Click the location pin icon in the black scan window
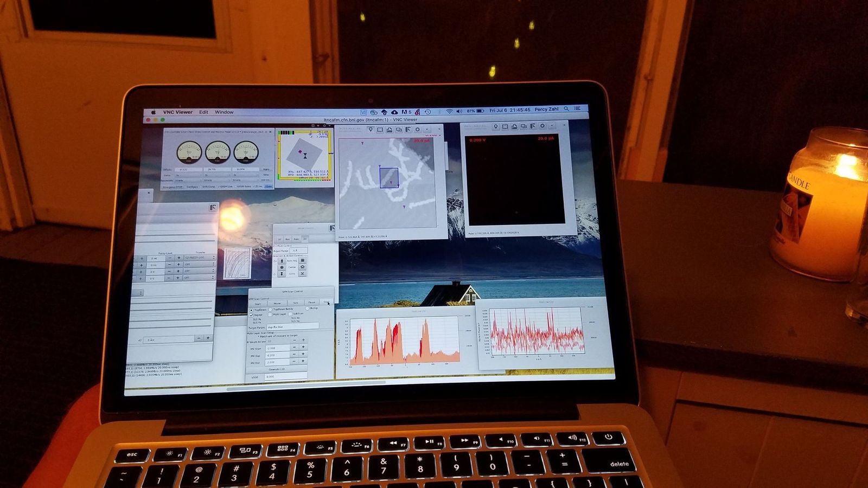The height and width of the screenshot is (488, 868). (495, 126)
